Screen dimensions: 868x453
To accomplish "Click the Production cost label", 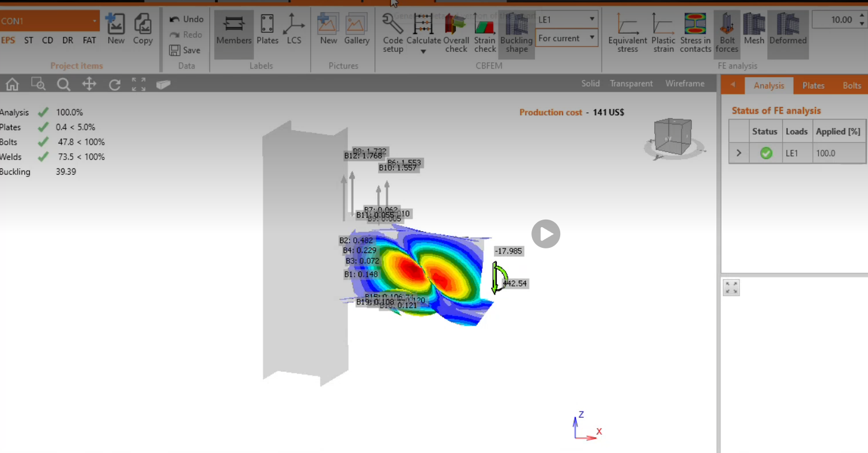I will point(551,112).
